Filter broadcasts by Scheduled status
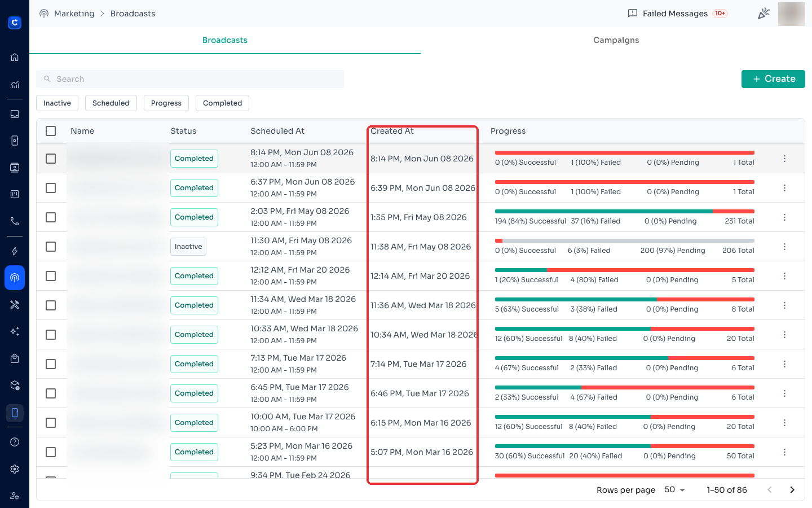Screen dimensions: 812x508 [x=111, y=103]
